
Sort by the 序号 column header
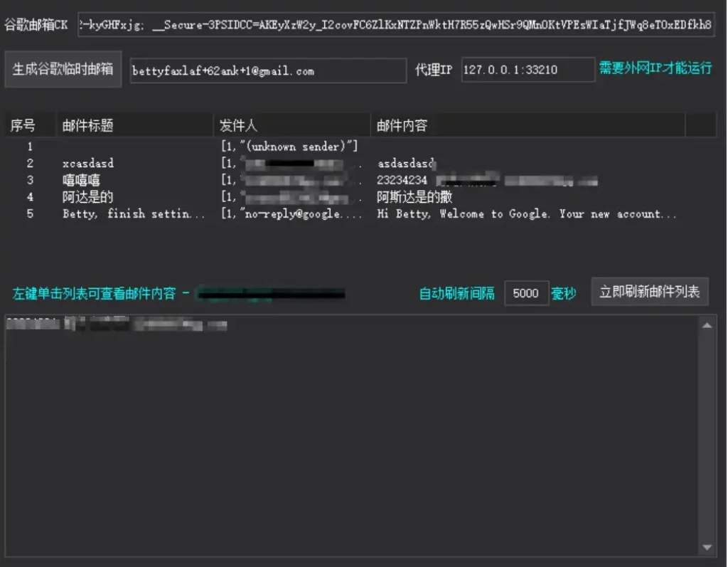coord(31,125)
